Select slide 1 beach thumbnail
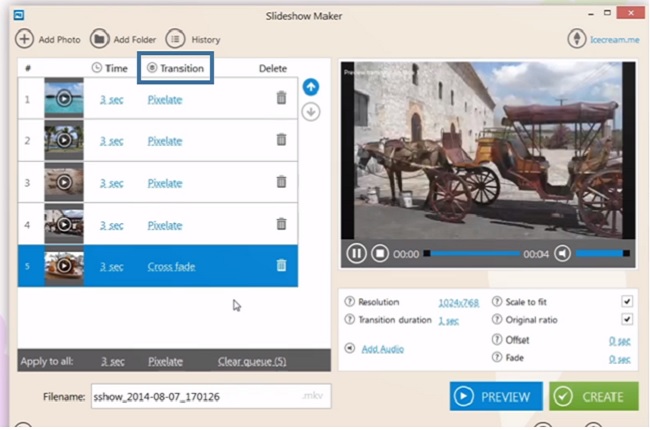This screenshot has height=430, width=650. click(x=64, y=98)
